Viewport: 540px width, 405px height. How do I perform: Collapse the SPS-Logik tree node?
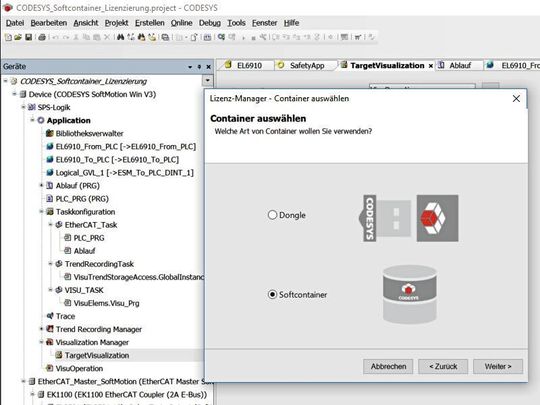point(23,107)
